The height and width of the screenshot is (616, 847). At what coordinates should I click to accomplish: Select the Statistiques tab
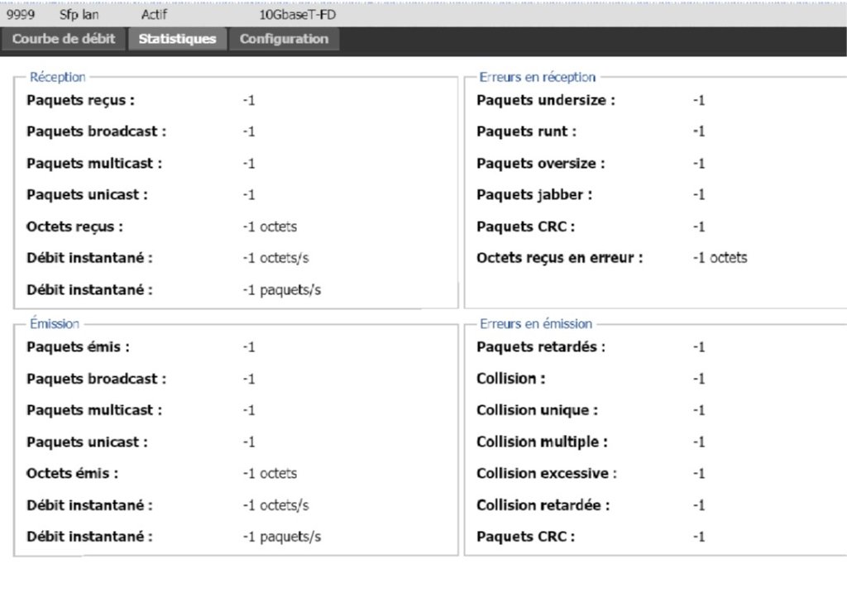177,39
